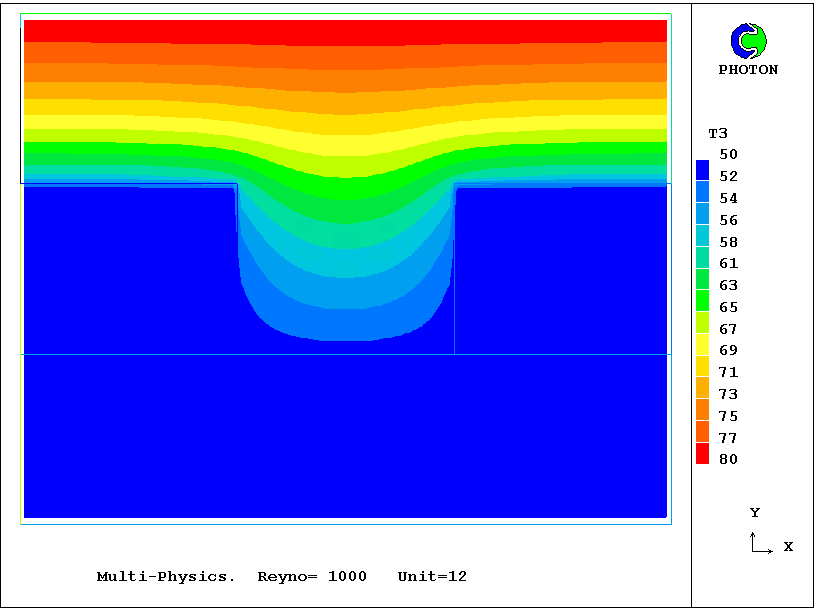Click the legend swatch labeled 73
The width and height of the screenshot is (818, 611).
[702, 389]
